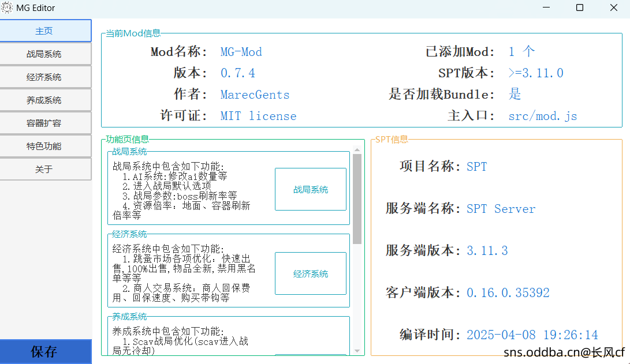The height and width of the screenshot is (364, 630).
Task: Open the 特色功能 sidebar page
Action: click(x=46, y=146)
